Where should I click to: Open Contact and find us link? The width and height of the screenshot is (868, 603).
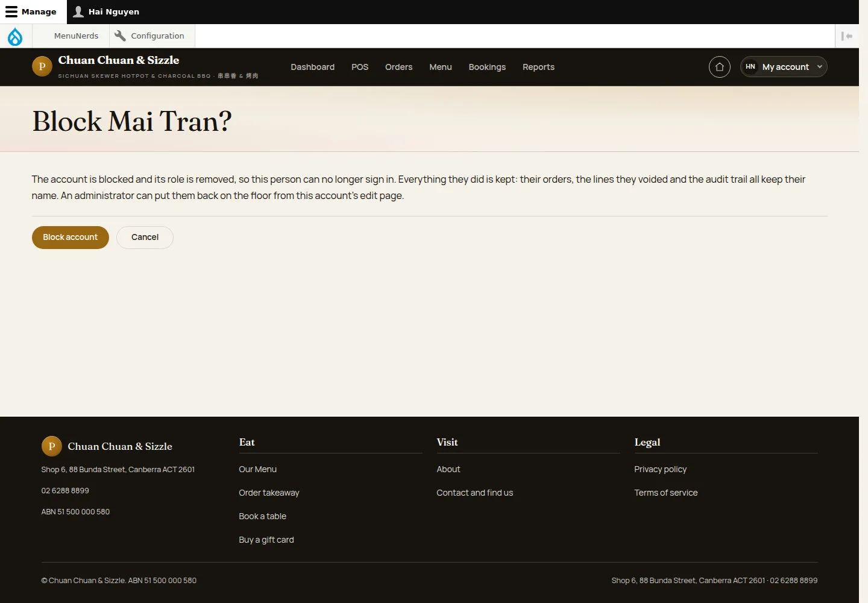pyautogui.click(x=474, y=493)
